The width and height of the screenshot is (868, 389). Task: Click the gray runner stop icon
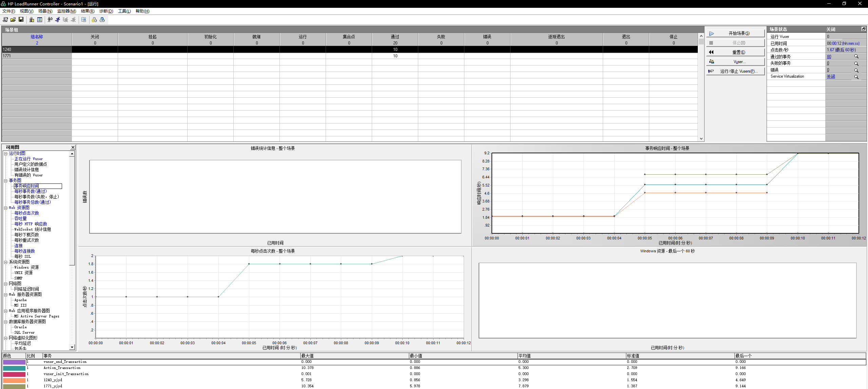click(73, 20)
